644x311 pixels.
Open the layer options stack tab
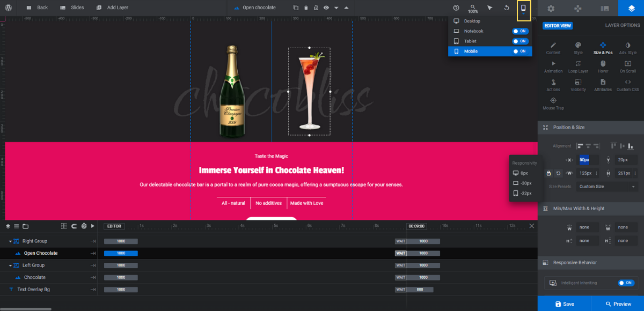[631, 8]
